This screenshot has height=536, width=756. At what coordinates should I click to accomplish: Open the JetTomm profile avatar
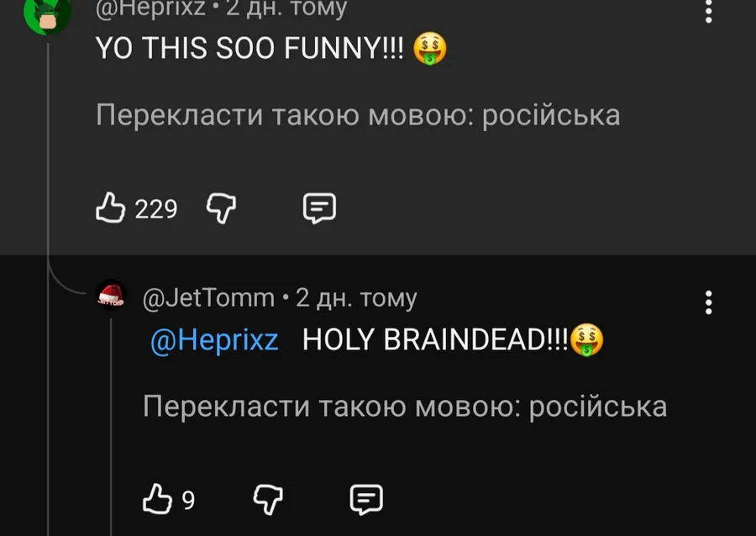(x=111, y=297)
